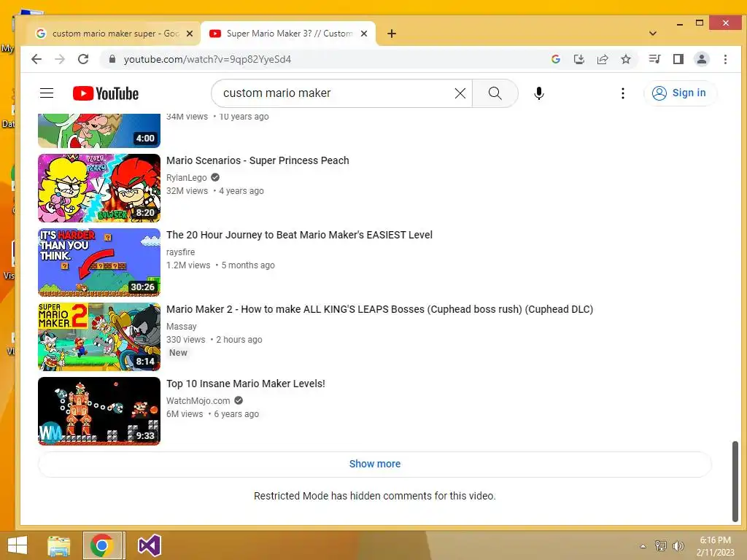Image resolution: width=747 pixels, height=560 pixels.
Task: Open Google icon in the address bar
Action: 555,59
